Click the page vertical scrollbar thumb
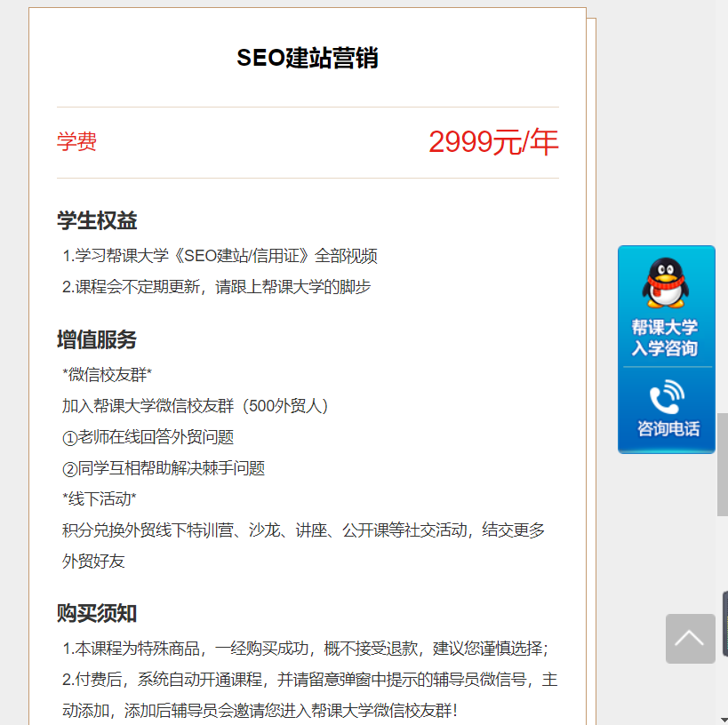This screenshot has width=728, height=725. click(x=723, y=464)
